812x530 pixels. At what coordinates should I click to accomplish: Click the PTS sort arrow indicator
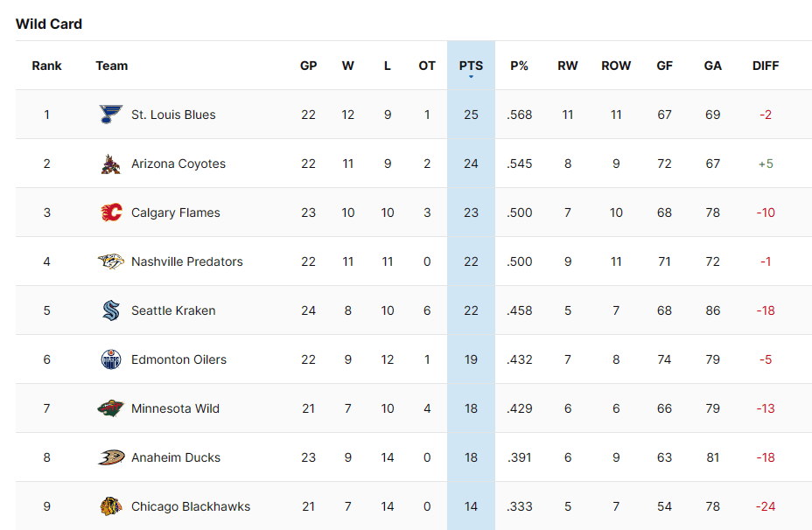pos(471,77)
